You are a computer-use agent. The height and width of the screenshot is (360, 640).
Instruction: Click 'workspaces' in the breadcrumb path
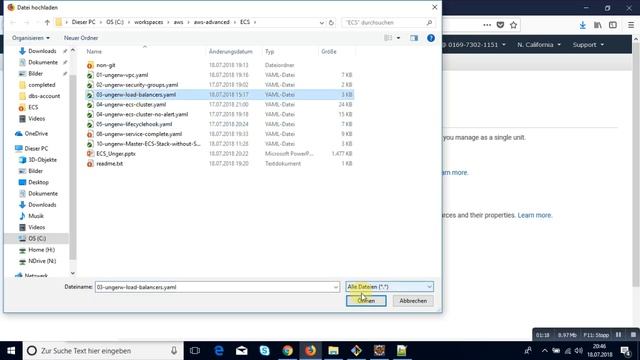pos(149,22)
